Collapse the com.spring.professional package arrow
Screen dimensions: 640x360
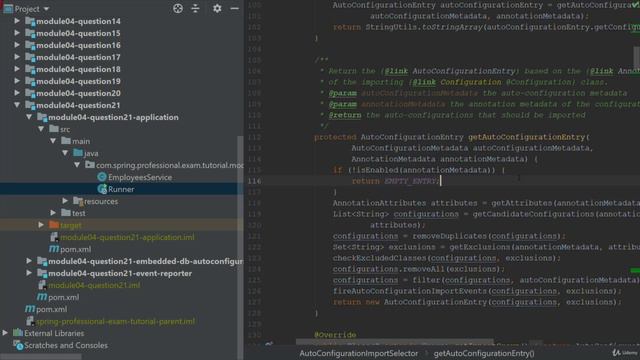(77, 165)
